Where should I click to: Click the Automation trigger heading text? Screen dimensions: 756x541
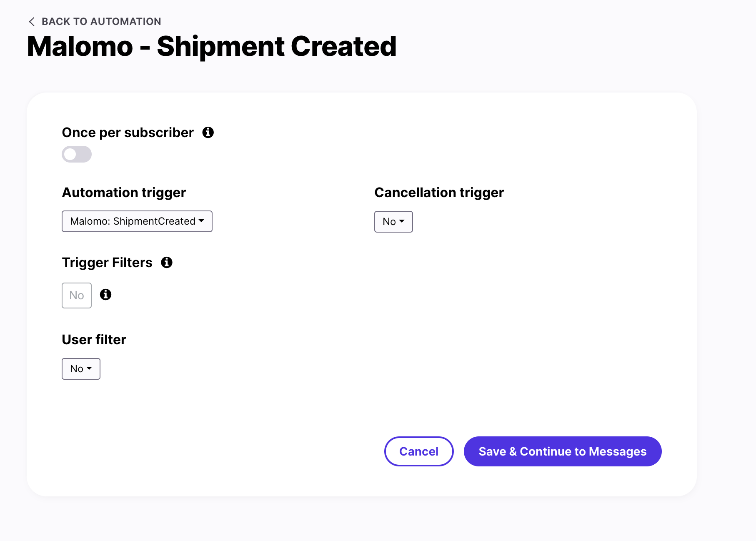pos(124,193)
